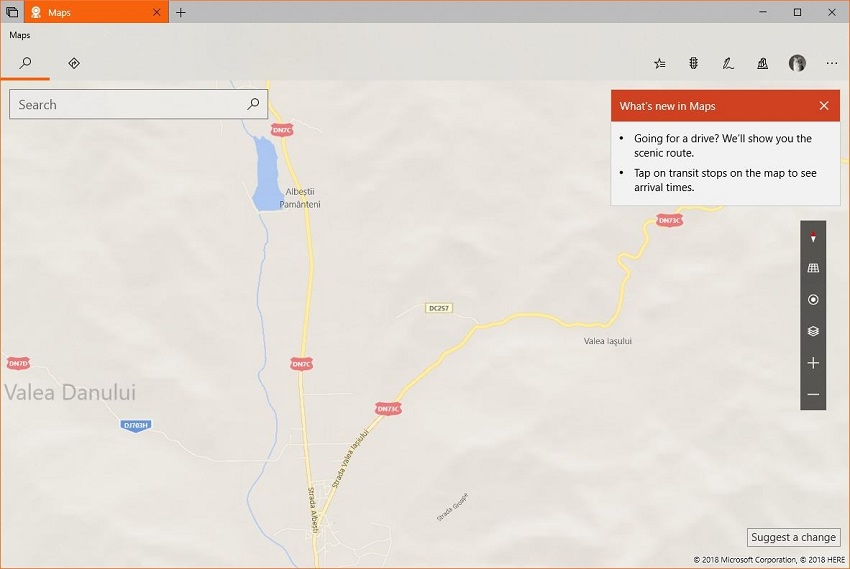This screenshot has width=850, height=569.
Task: Open Saved places favorites list
Action: (660, 63)
